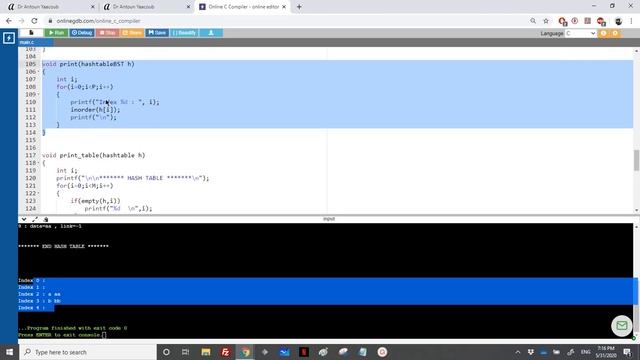Click the code editor vertical scrollbar thumb
Image resolution: width=640 pixels, height=360 pixels.
pos(636,160)
